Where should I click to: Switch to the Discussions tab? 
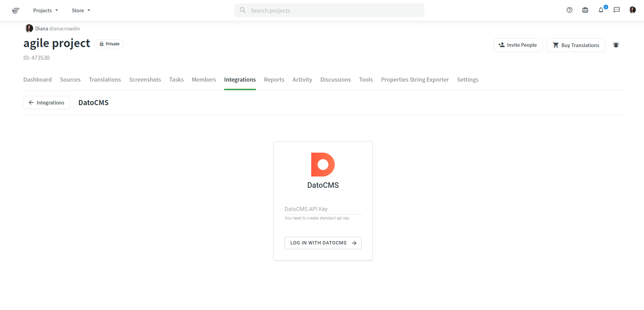click(x=335, y=80)
